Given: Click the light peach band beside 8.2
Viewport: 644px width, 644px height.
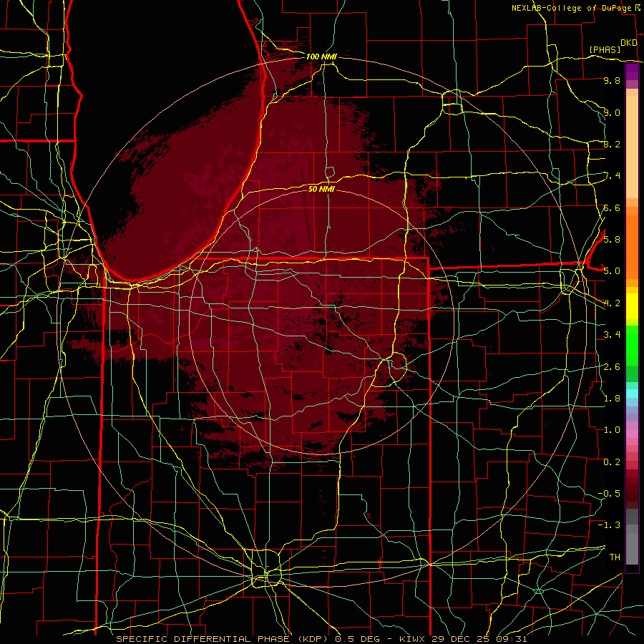Looking at the screenshot, I should (632, 147).
